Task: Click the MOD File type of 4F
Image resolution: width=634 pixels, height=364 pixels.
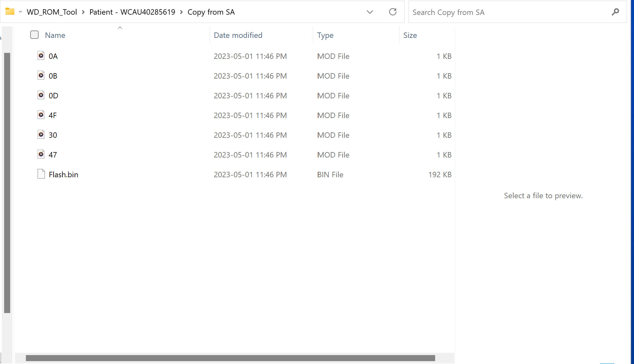Action: [333, 115]
